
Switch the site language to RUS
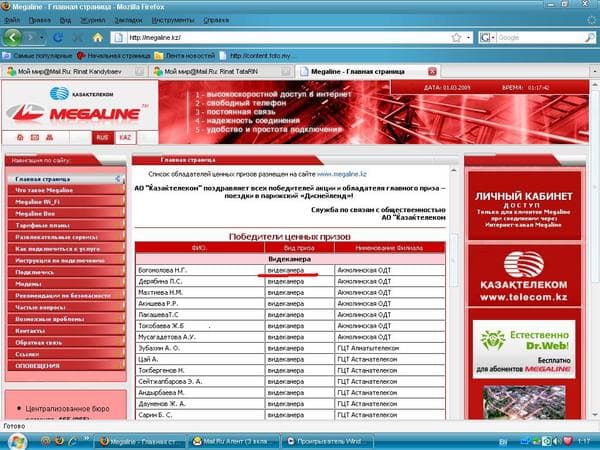coord(102,138)
